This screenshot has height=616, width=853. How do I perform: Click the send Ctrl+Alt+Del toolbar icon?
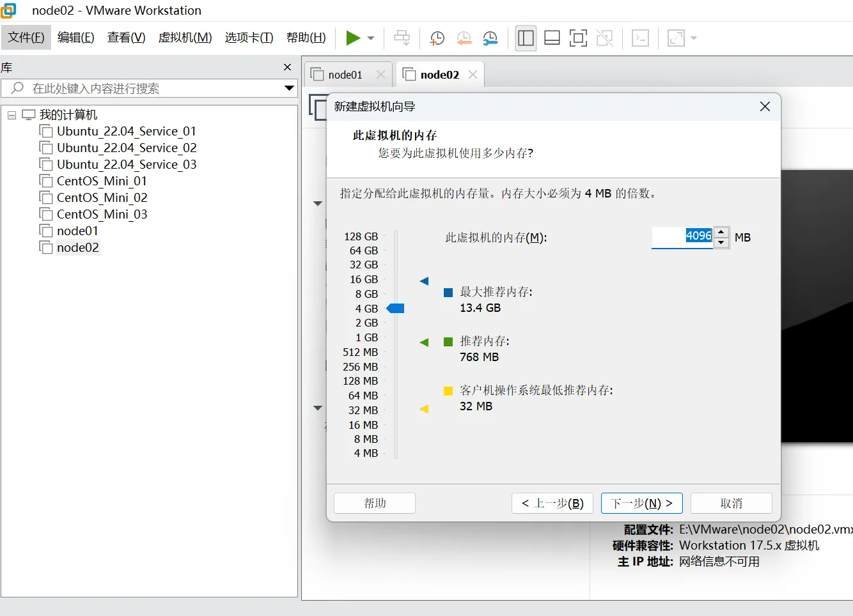click(x=402, y=38)
